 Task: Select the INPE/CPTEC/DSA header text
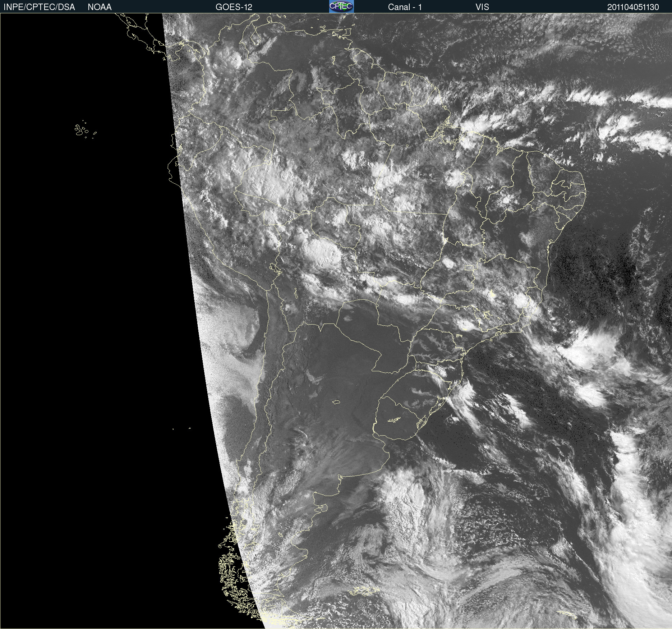39,7
